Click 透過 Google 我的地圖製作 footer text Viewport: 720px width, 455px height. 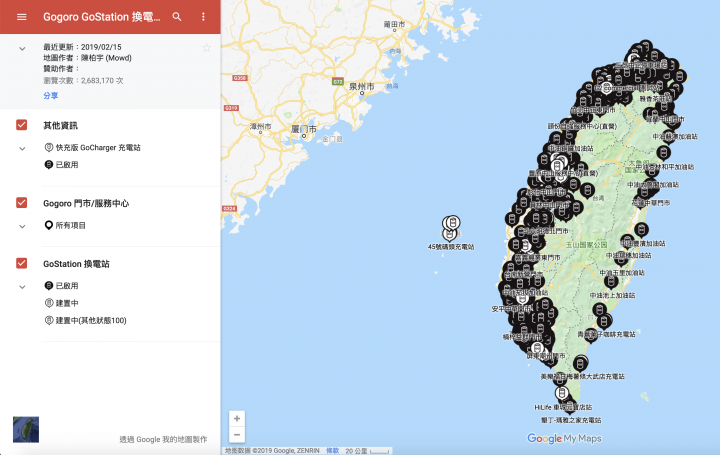pos(163,439)
